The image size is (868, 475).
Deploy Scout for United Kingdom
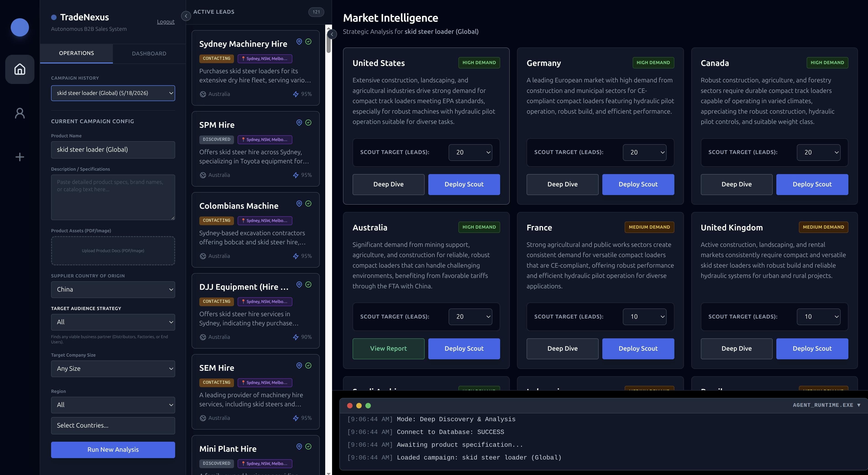tap(812, 349)
